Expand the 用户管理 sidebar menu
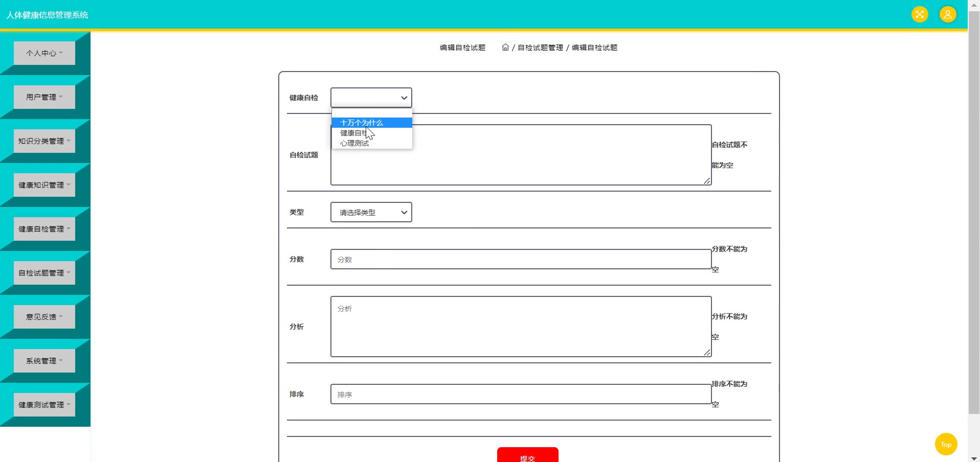Image resolution: width=980 pixels, height=462 pixels. pos(44,97)
